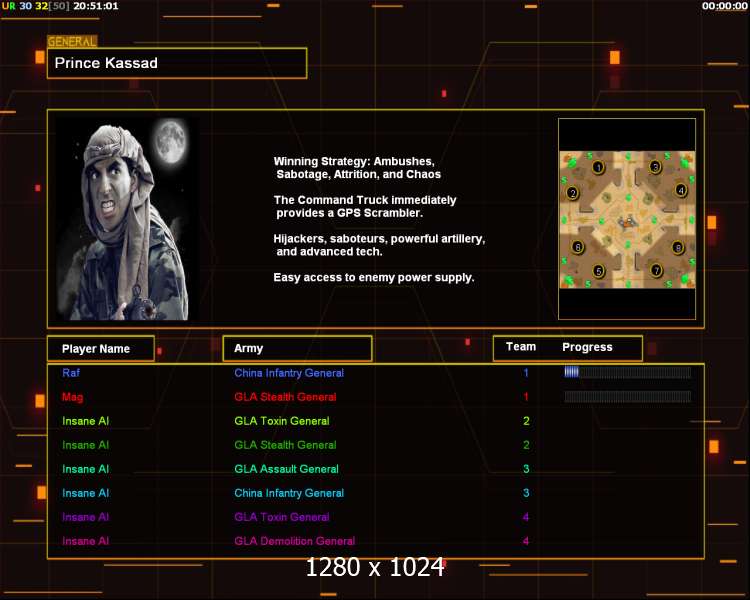
Task: Click the GLA Assault General army entry
Action: coord(286,469)
